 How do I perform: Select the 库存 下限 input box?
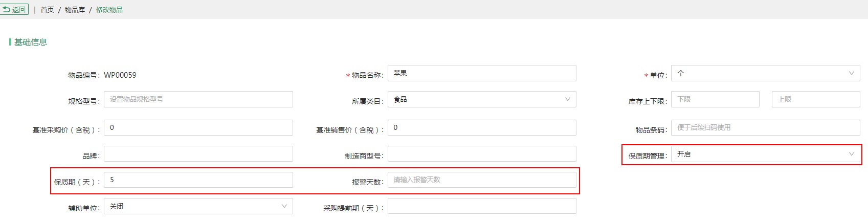pos(715,99)
